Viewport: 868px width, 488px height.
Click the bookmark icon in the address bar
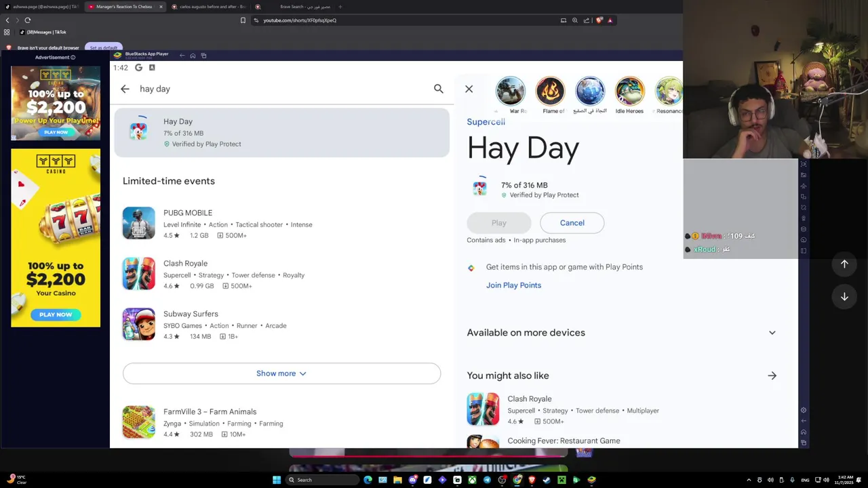click(243, 20)
